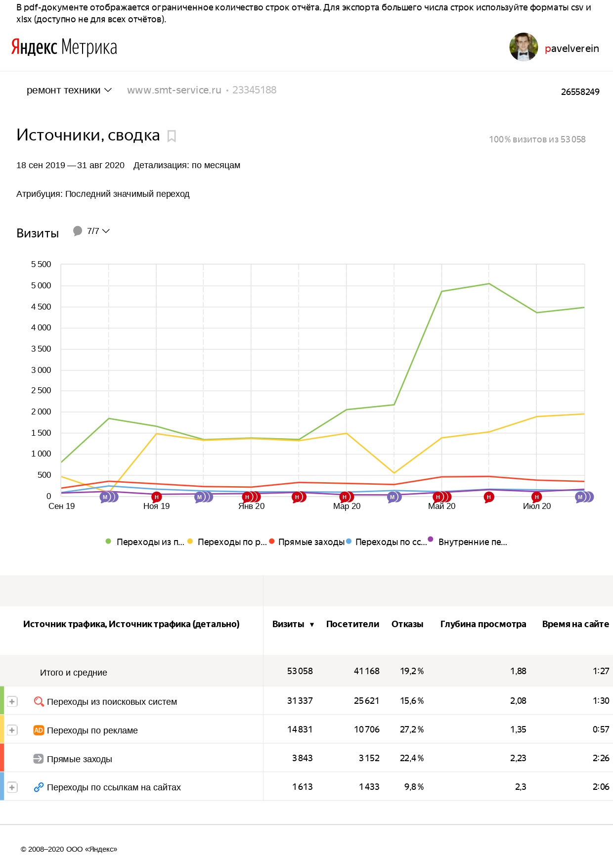
Task: Click the 14 831 visits cell
Action: coord(300,730)
